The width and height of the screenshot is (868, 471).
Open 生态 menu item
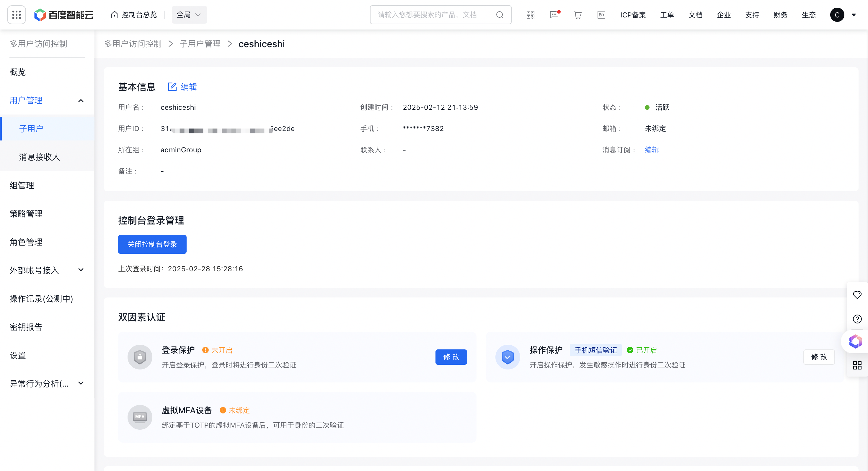pos(808,15)
